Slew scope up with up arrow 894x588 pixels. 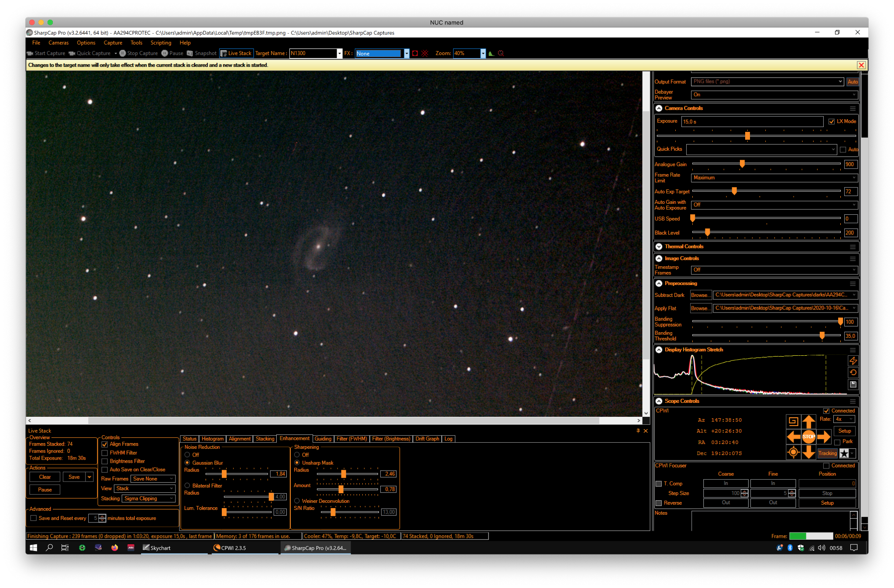808,421
